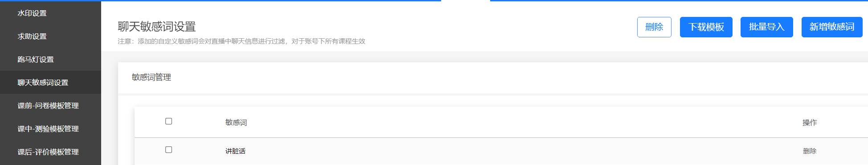868x165 pixels.
Task: Toggle the select-all checkbox in table header
Action: point(168,121)
